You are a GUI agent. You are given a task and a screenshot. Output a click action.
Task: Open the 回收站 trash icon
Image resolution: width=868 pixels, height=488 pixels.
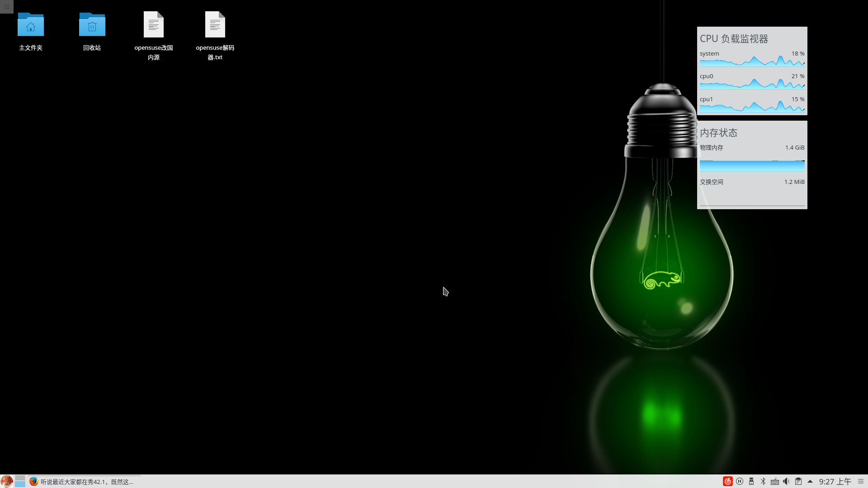point(92,25)
